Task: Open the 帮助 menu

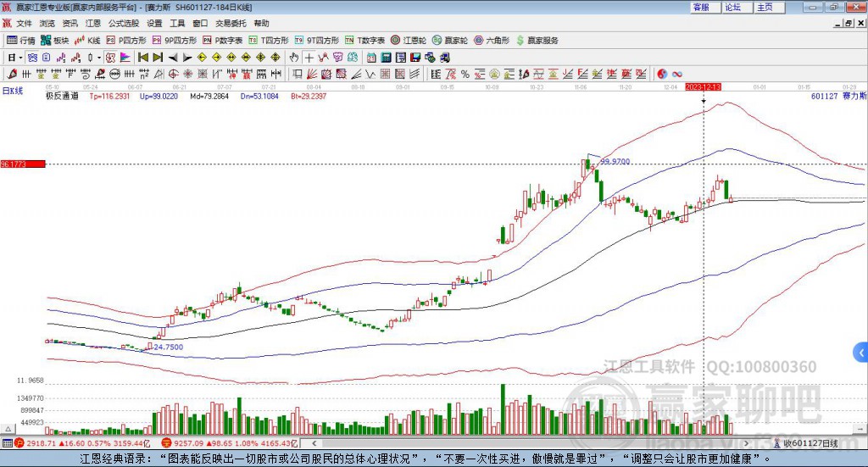Action: (x=261, y=23)
